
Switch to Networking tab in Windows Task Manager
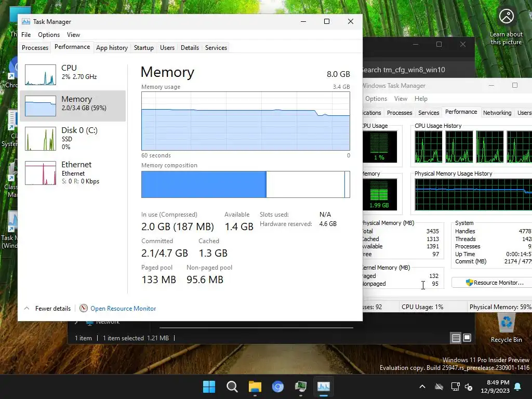coord(497,113)
